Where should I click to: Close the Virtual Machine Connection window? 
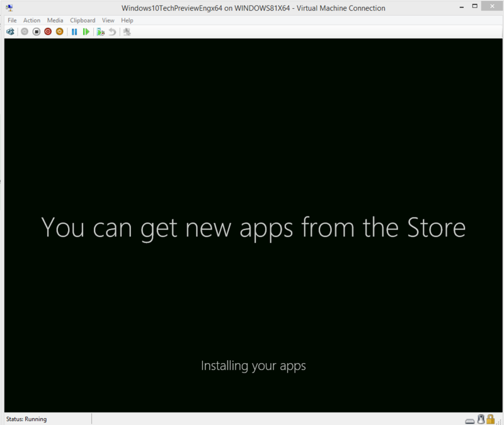pyautogui.click(x=492, y=6)
